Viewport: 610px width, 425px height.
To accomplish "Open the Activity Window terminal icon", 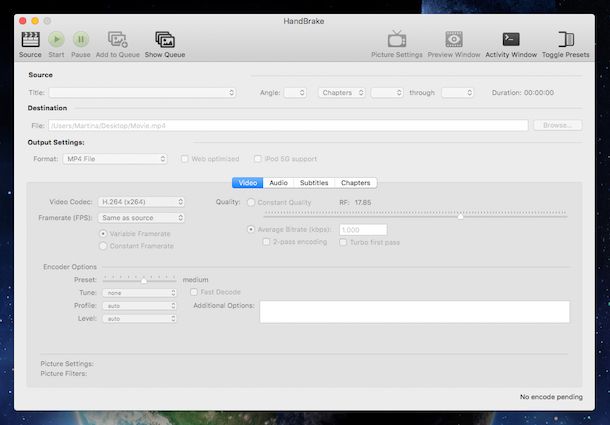I will (511, 39).
